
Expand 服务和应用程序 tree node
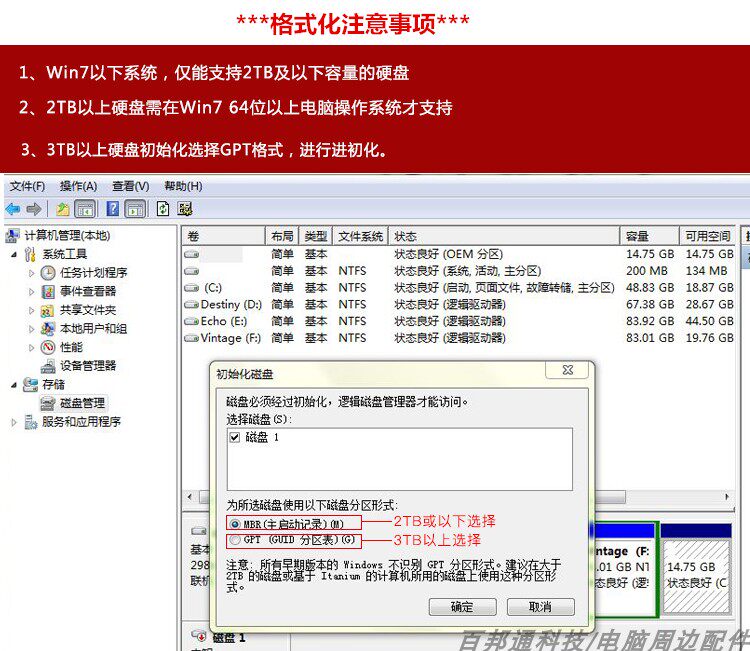point(14,422)
